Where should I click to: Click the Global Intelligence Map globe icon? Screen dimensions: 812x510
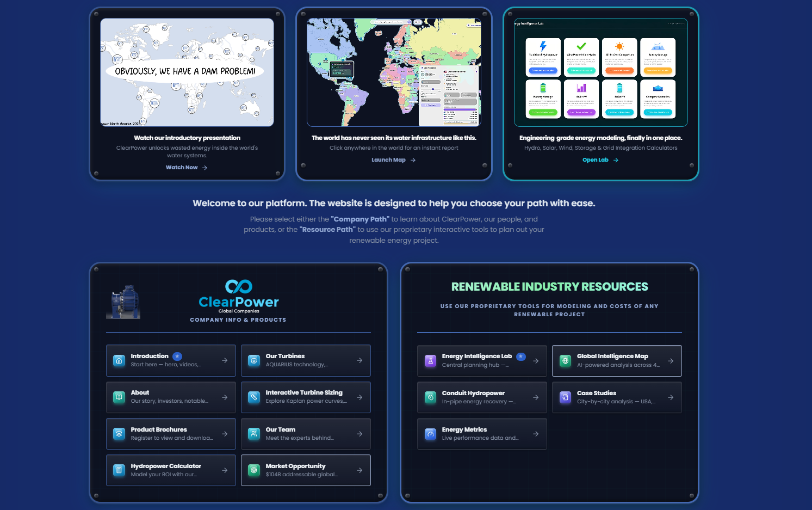coord(565,361)
